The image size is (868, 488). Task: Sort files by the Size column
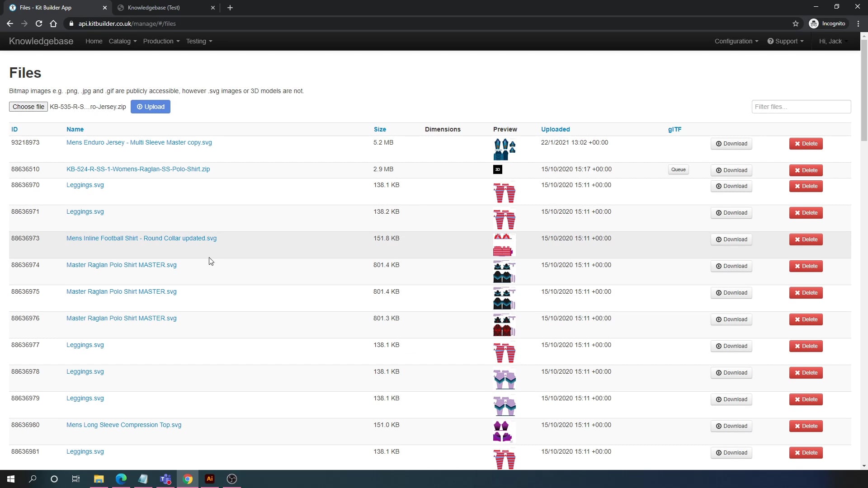tap(380, 129)
